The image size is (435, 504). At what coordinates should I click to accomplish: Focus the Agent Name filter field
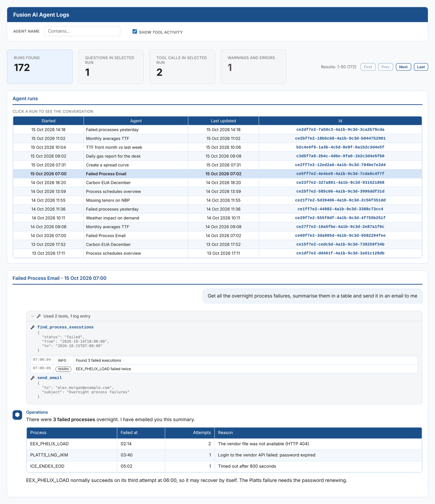click(x=82, y=31)
